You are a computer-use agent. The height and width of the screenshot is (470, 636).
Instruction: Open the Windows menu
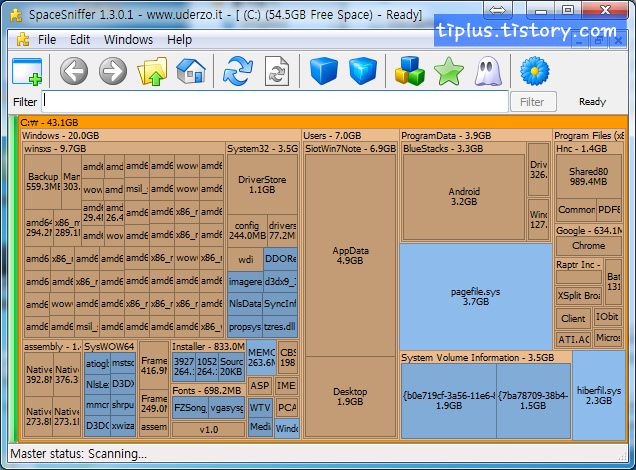click(x=128, y=40)
